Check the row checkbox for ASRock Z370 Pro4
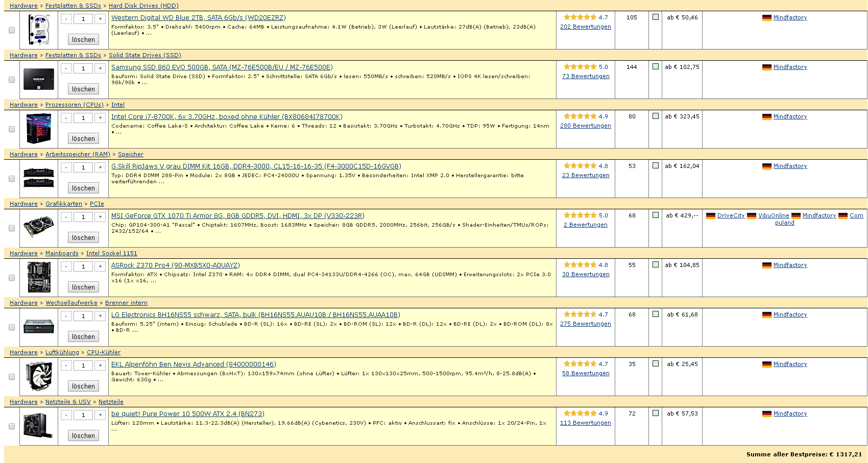 [12, 278]
